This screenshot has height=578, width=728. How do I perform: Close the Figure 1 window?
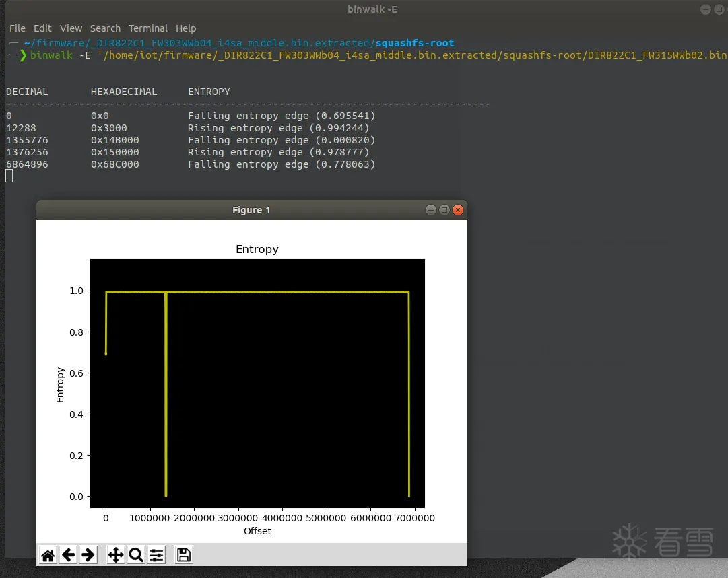point(458,210)
